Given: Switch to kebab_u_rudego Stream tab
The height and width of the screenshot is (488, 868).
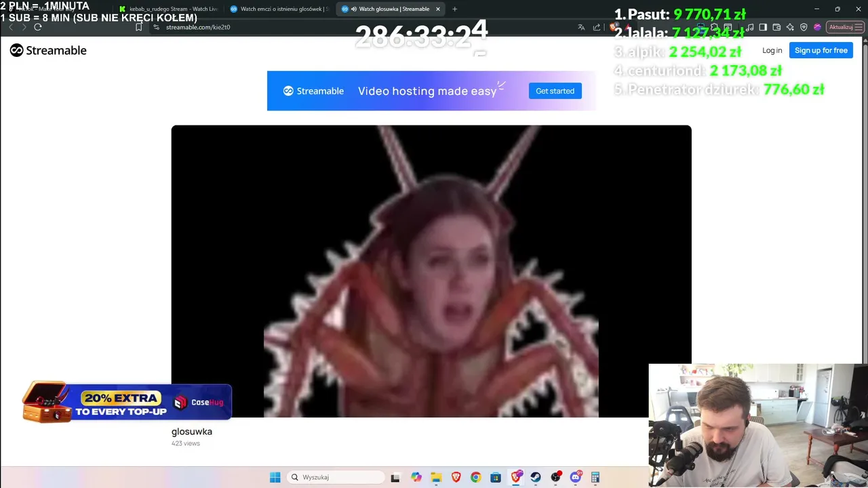Looking at the screenshot, I should [x=167, y=9].
